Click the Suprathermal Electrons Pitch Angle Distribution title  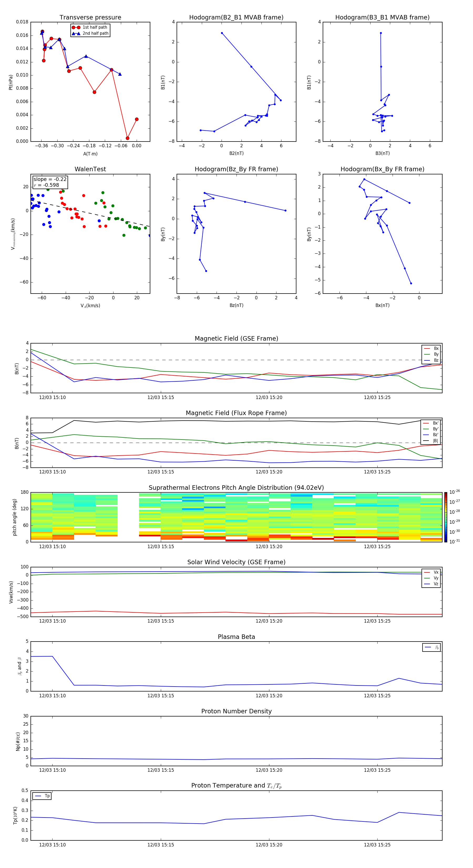point(236,488)
